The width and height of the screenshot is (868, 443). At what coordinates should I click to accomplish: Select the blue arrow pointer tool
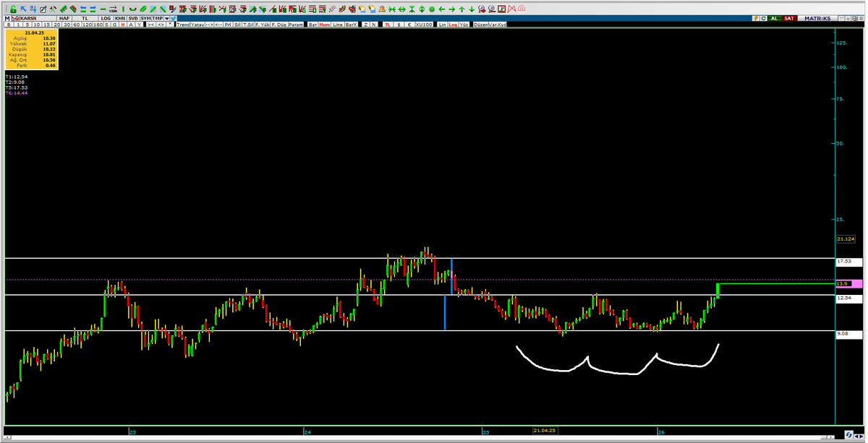(x=23, y=9)
